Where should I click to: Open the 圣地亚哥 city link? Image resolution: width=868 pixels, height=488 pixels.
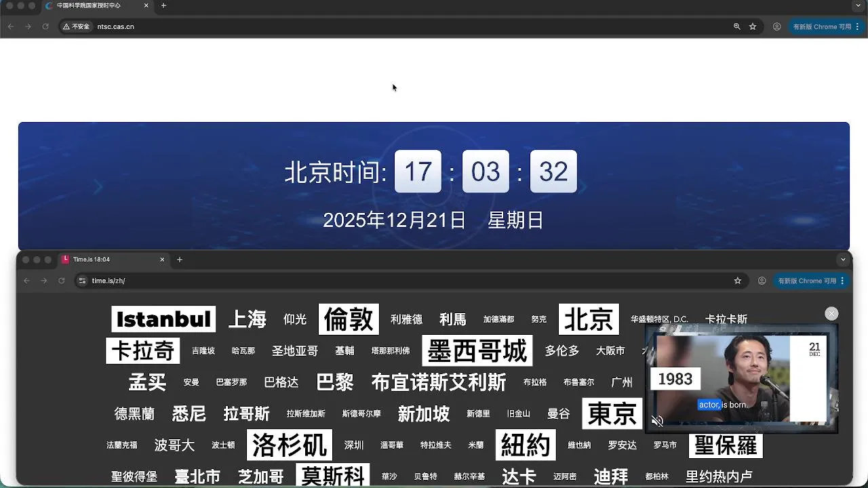pyautogui.click(x=295, y=351)
